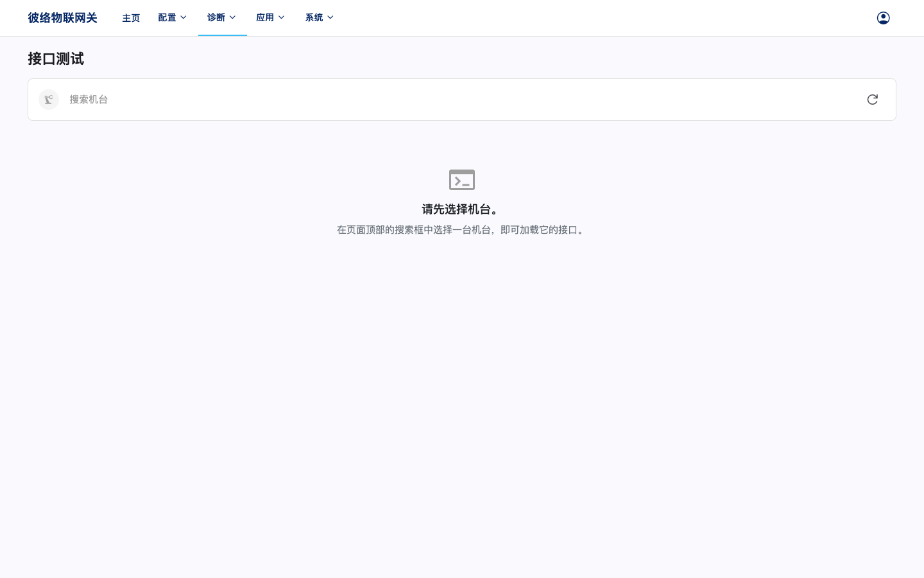The height and width of the screenshot is (578, 924).
Task: Click the robot arm machine icon
Action: pos(49,100)
